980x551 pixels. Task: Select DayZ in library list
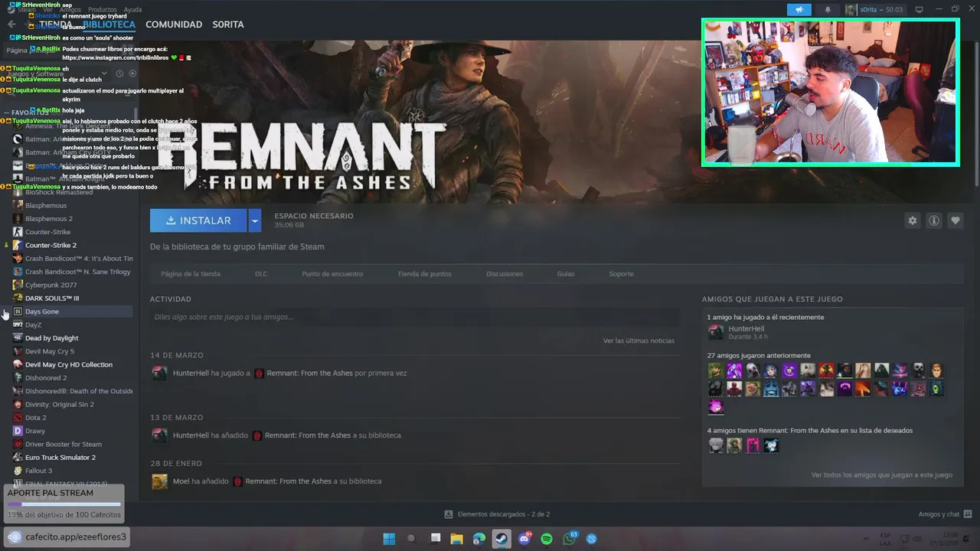point(72,324)
